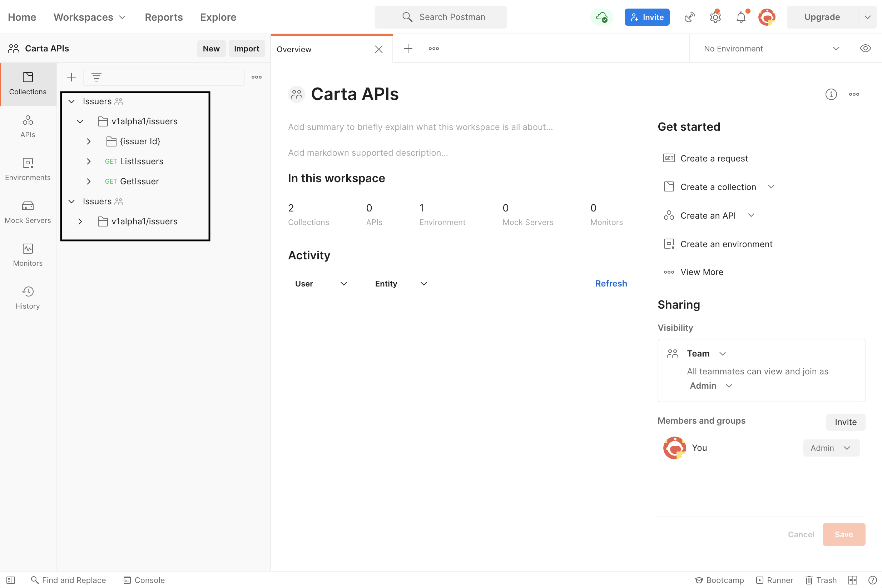Viewport: 882px width, 588px height.
Task: Expand the {issuer Id} folder
Action: click(89, 141)
